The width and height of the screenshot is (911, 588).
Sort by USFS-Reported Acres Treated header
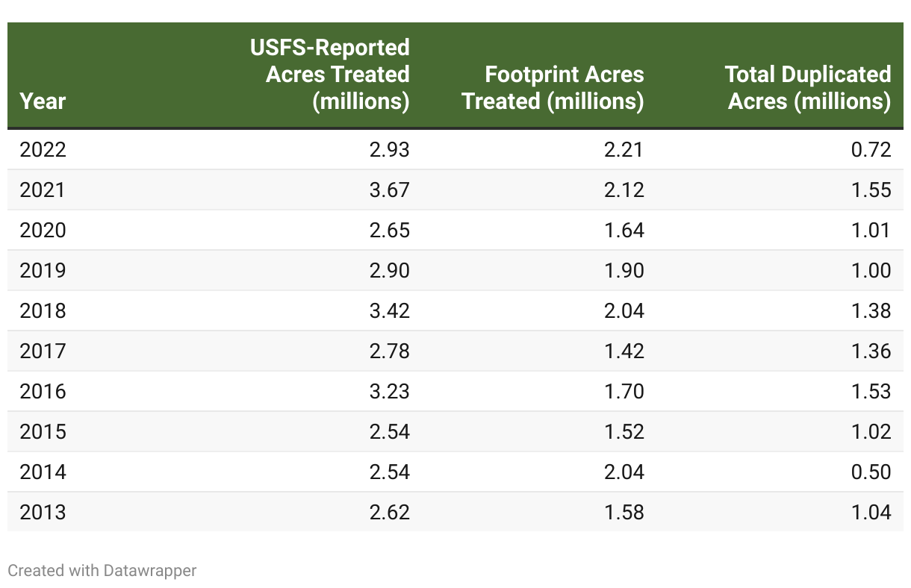tap(338, 75)
